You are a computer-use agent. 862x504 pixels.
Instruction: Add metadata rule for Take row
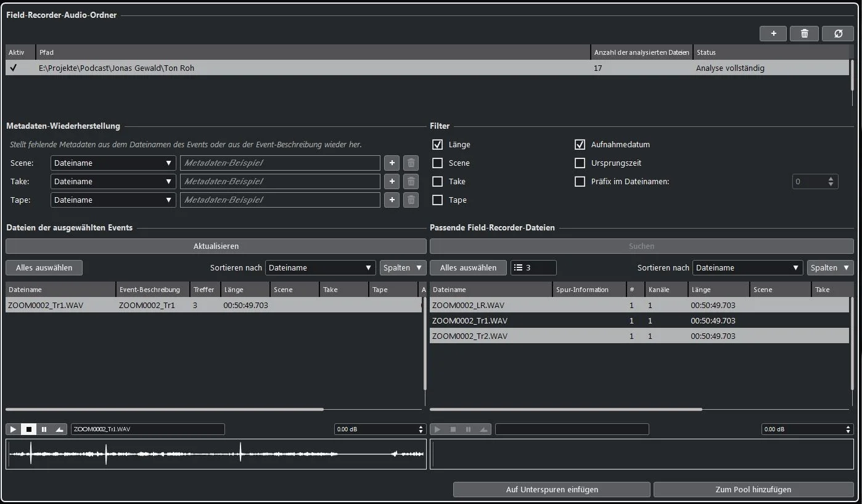click(392, 181)
